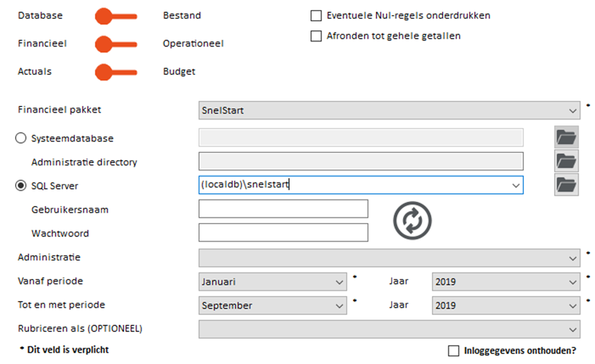Expand the Rubriceren als optional dropdown

coord(389,329)
